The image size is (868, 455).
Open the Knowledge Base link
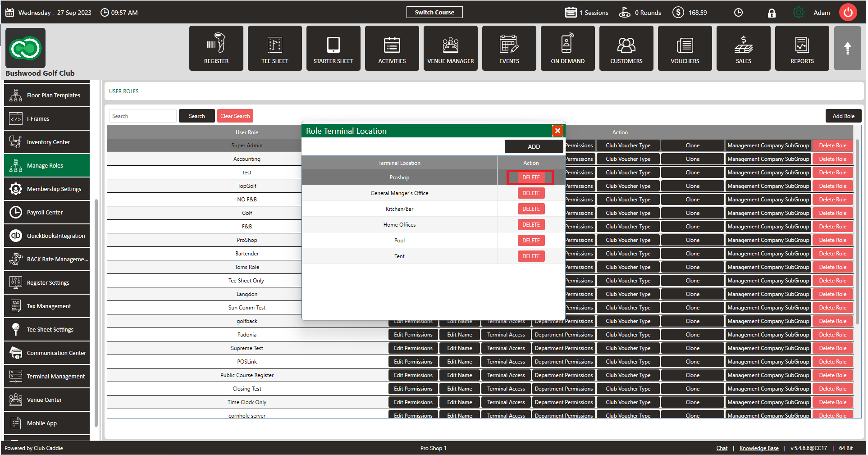(759, 448)
